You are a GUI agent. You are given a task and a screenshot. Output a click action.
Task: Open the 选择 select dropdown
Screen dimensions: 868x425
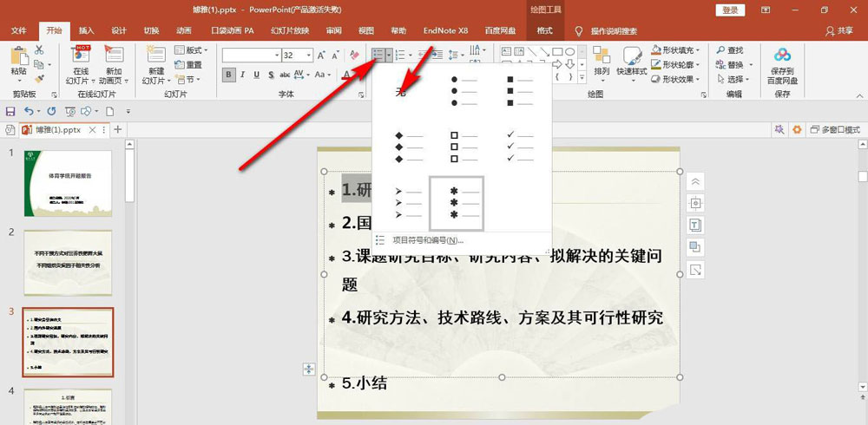733,79
